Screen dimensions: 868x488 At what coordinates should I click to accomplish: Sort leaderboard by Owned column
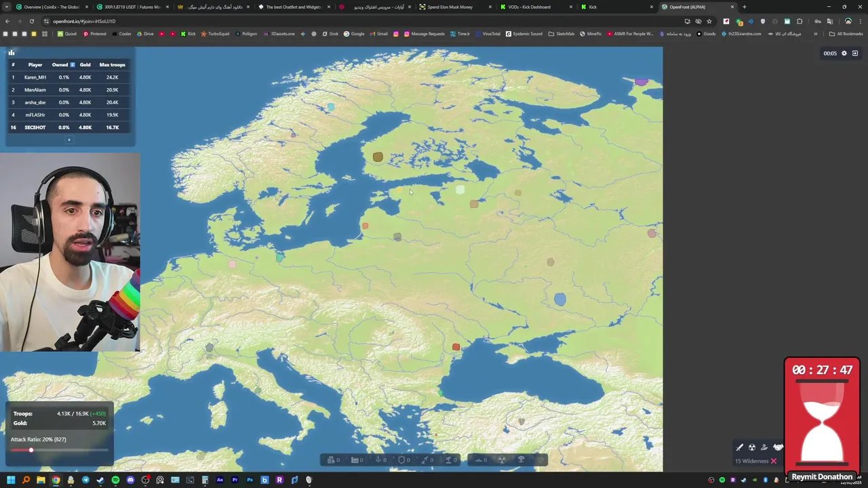click(63, 64)
